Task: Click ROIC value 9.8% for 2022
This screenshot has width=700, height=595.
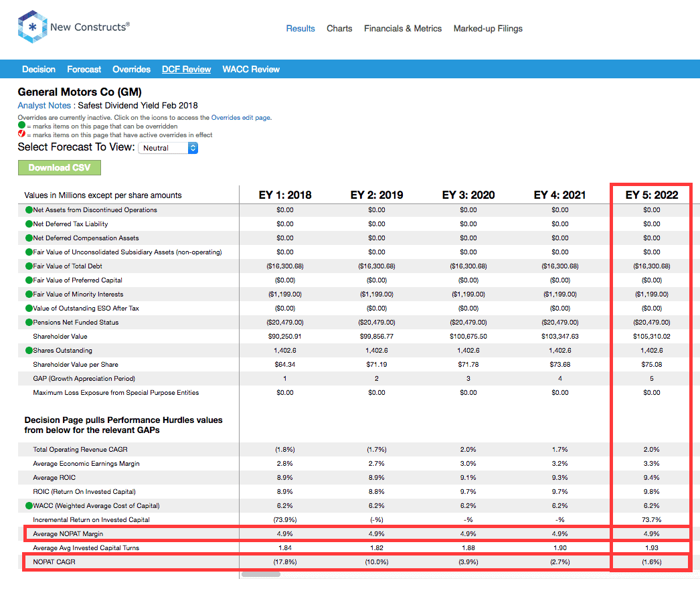Action: (x=652, y=492)
